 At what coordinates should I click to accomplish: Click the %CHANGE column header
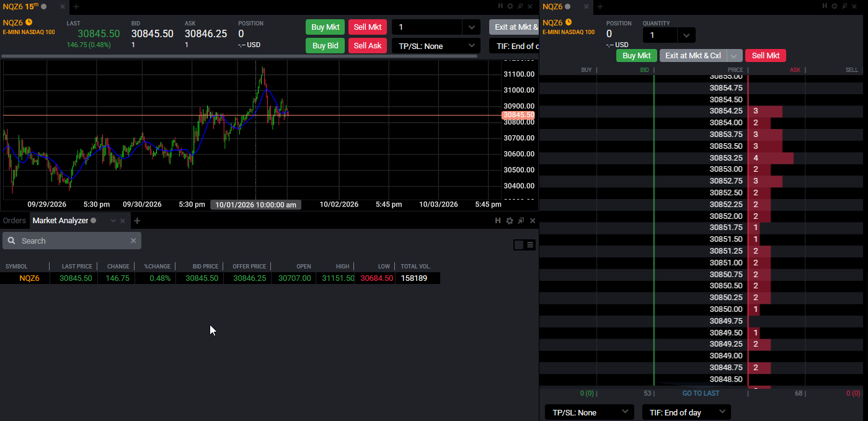click(157, 267)
